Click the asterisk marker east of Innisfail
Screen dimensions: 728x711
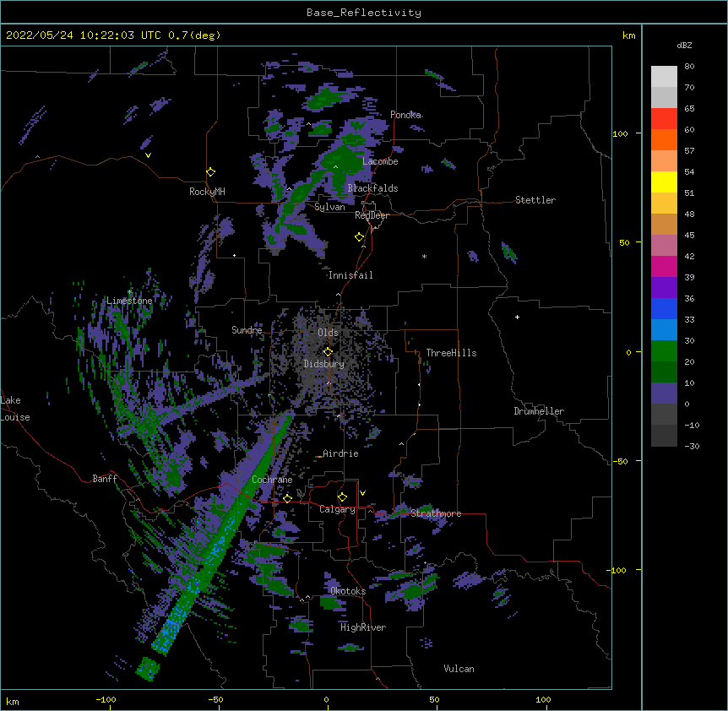click(424, 257)
